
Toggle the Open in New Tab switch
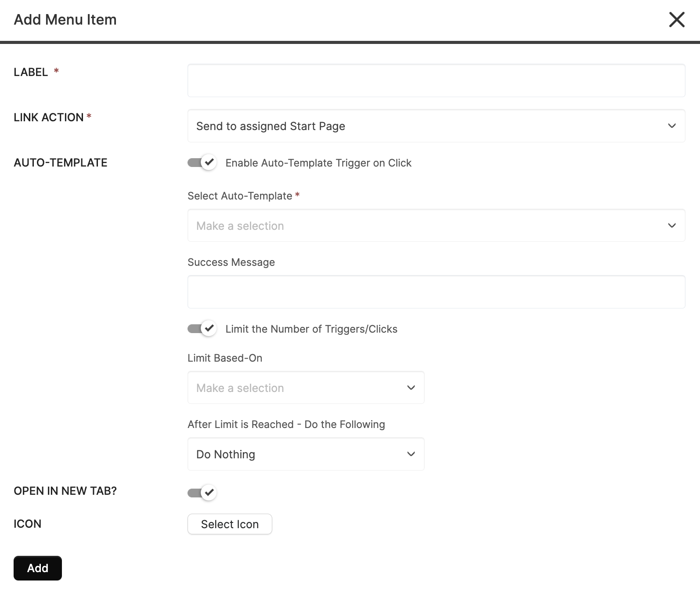(x=202, y=493)
